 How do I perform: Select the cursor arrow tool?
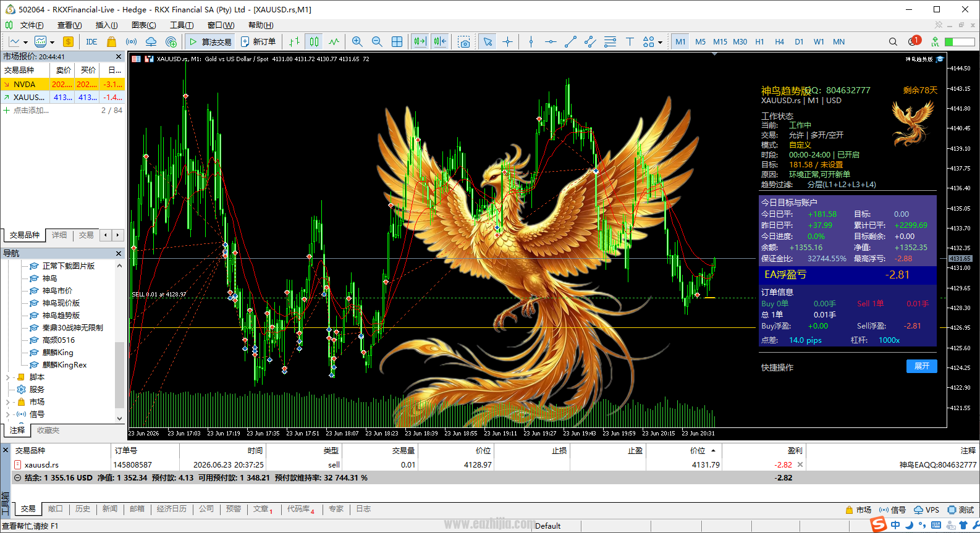(x=488, y=42)
